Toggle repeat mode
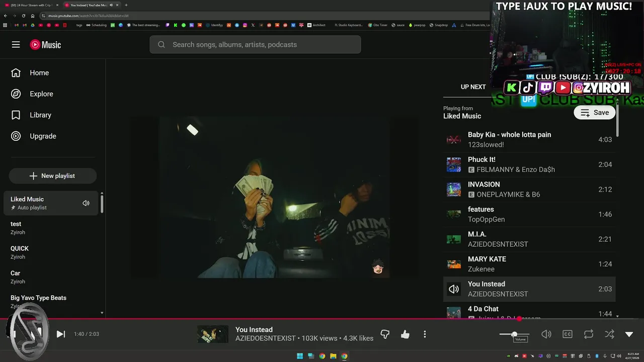This screenshot has width=644, height=362. point(588,334)
